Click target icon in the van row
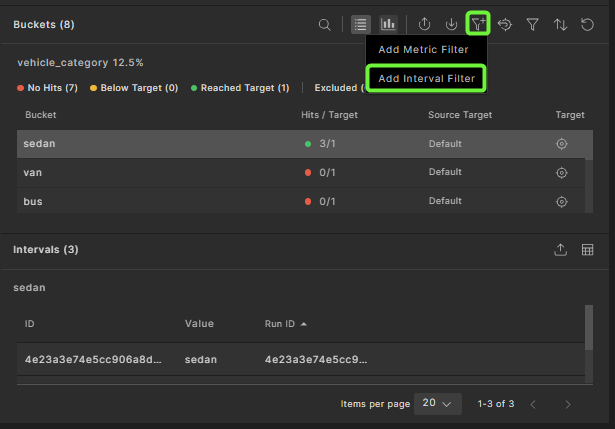 pyautogui.click(x=562, y=173)
